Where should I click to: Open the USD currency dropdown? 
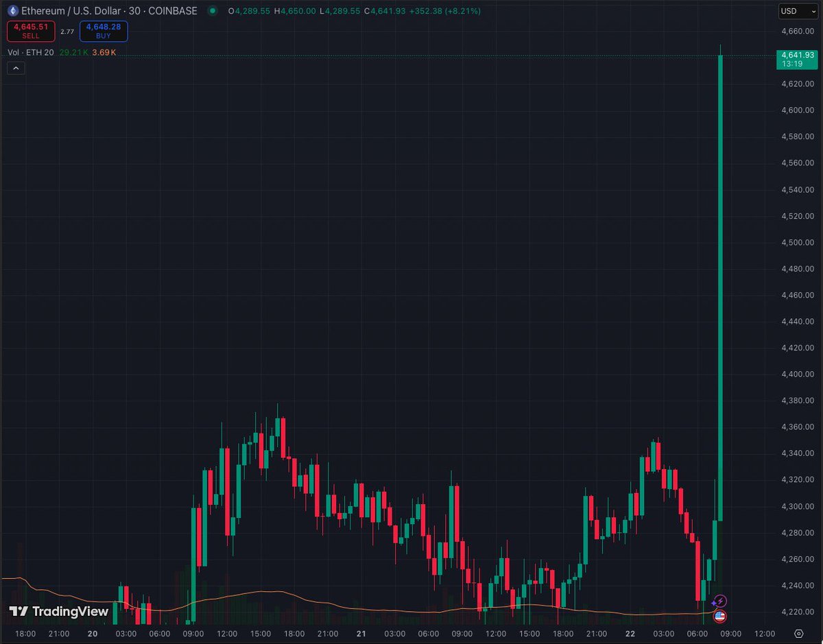(798, 11)
